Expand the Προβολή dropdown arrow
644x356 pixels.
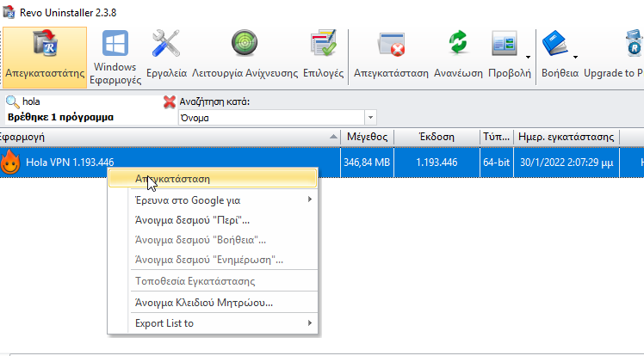tap(528, 58)
